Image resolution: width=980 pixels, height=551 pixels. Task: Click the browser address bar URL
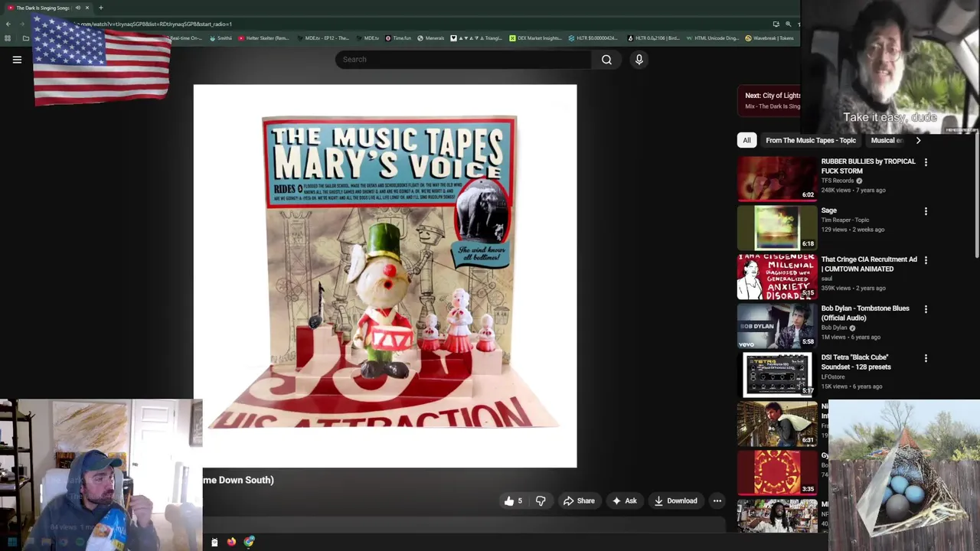153,24
